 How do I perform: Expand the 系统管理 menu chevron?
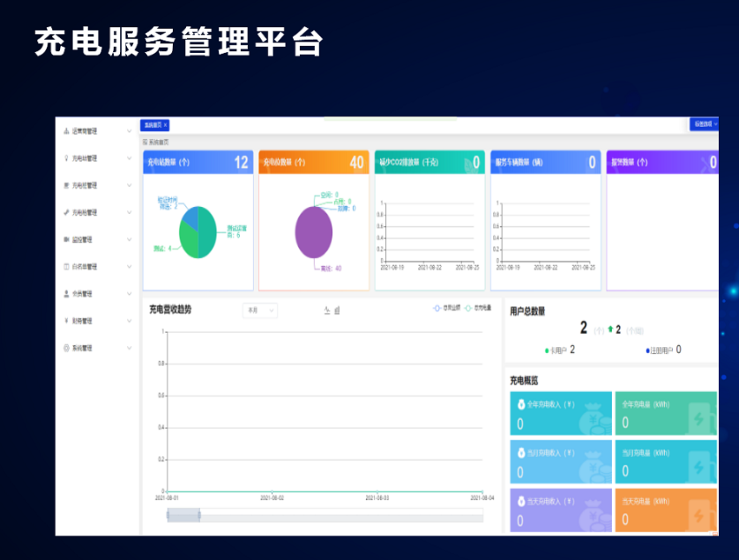130,348
